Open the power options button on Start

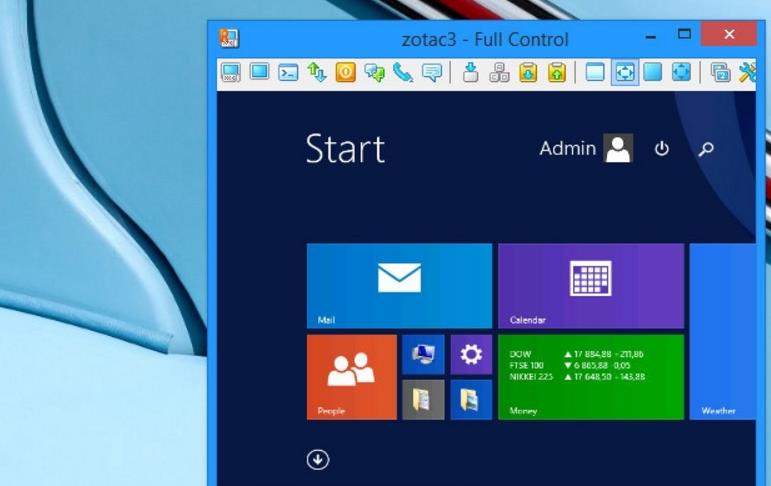click(661, 149)
